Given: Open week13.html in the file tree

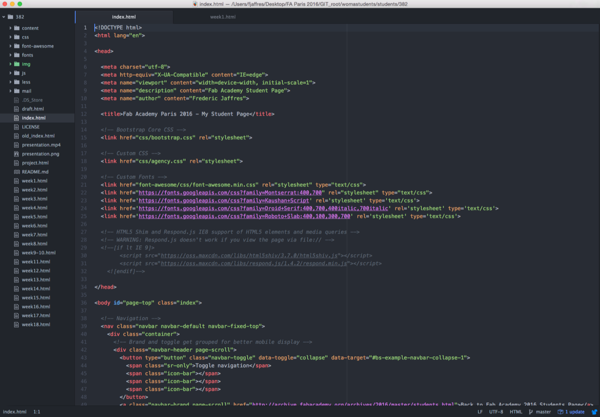Looking at the screenshot, I should [x=36, y=280].
